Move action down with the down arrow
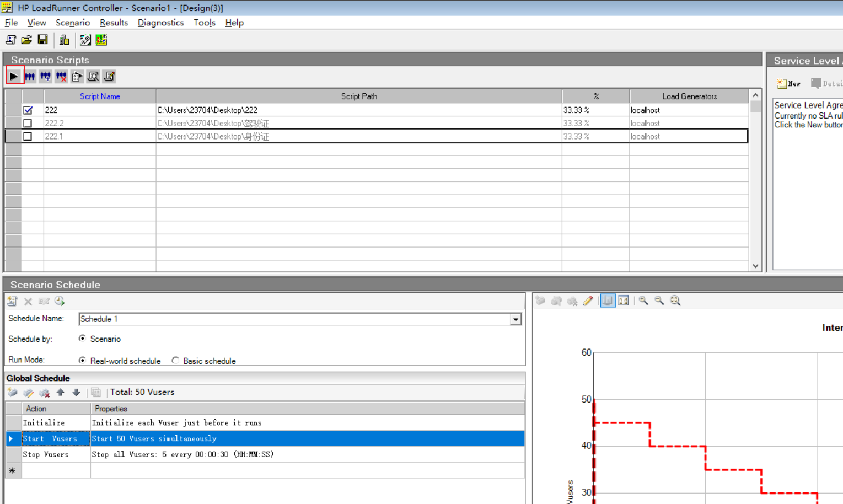Viewport: 843px width, 504px height. point(76,393)
